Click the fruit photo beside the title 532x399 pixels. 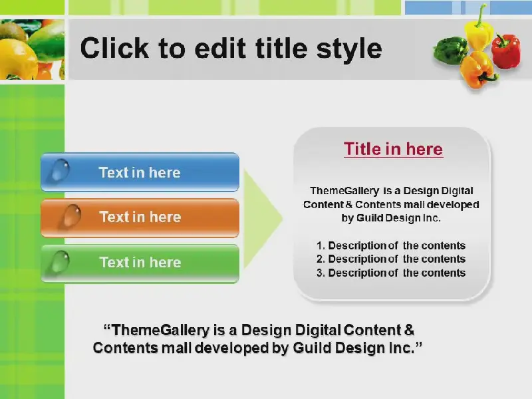point(32,49)
